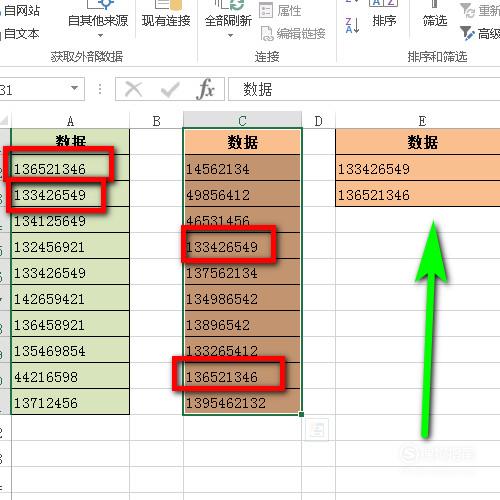Click the select-all corner triangle
The height and width of the screenshot is (500, 500).
point(5,121)
